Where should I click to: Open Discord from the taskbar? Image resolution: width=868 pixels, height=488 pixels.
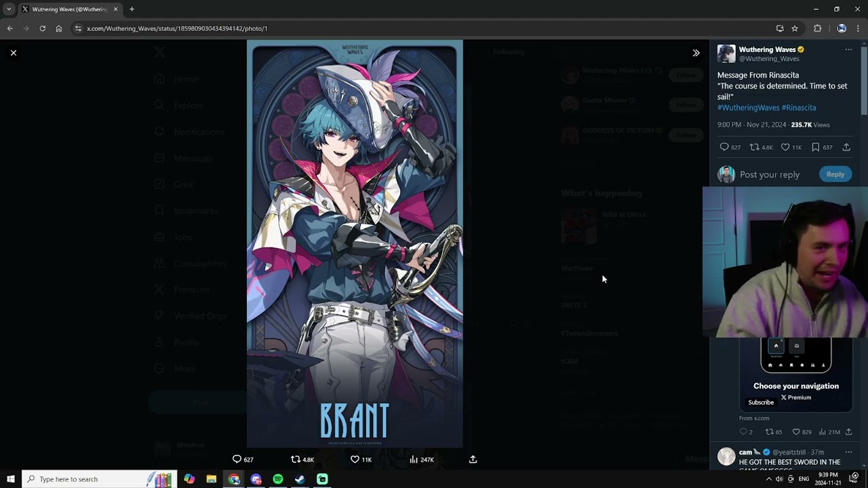coord(256,479)
